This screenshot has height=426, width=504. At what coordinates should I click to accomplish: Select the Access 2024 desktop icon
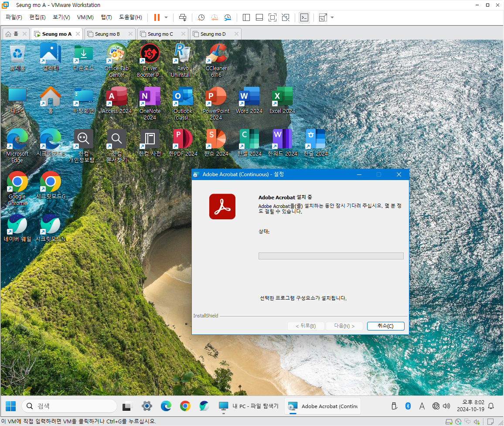(x=116, y=100)
